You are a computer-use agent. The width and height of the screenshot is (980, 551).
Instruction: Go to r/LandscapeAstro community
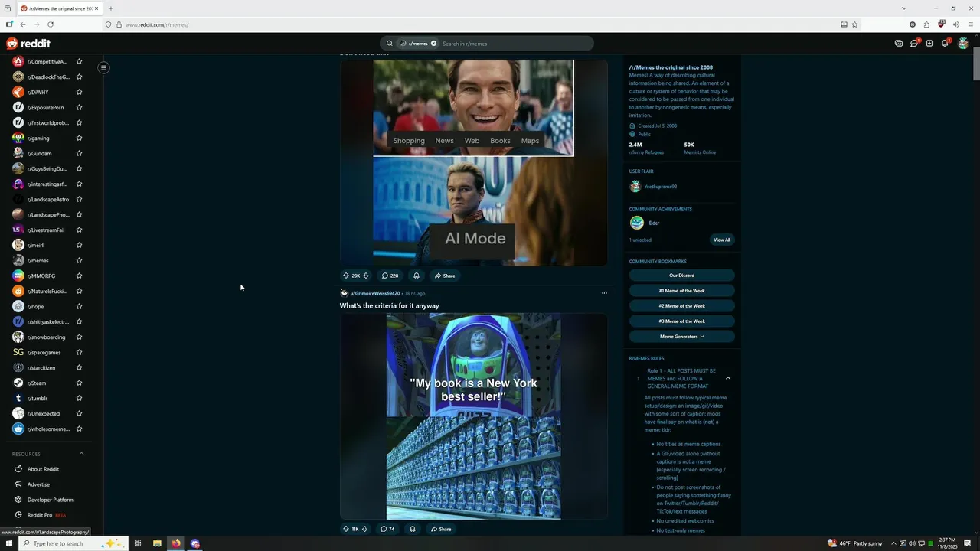click(x=47, y=199)
